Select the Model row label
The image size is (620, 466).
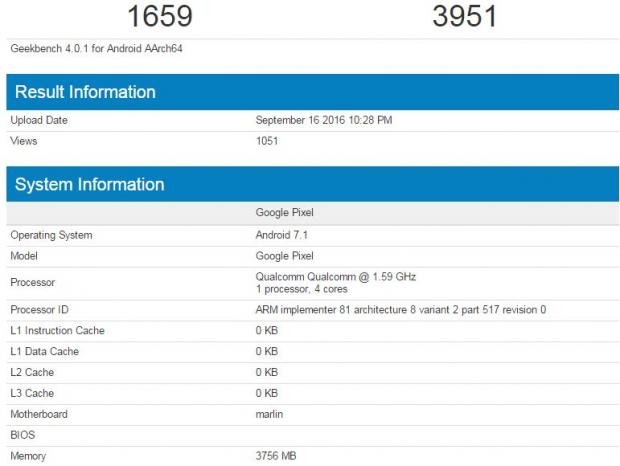pyautogui.click(x=25, y=256)
